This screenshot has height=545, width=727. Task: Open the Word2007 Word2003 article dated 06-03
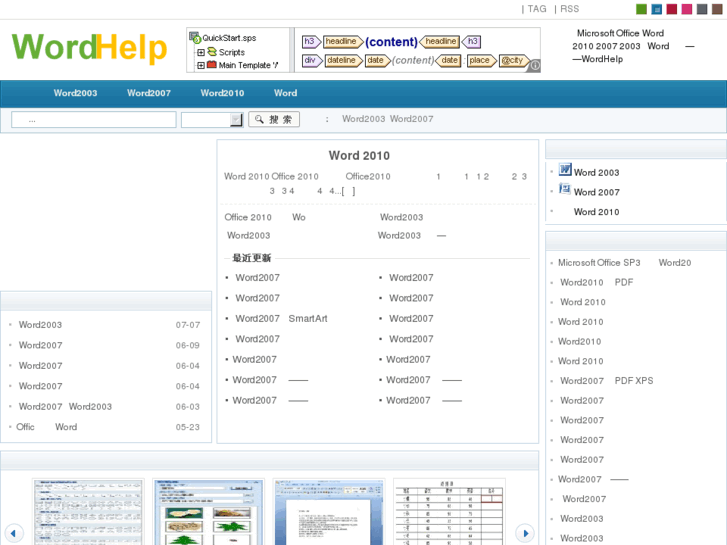click(x=65, y=406)
